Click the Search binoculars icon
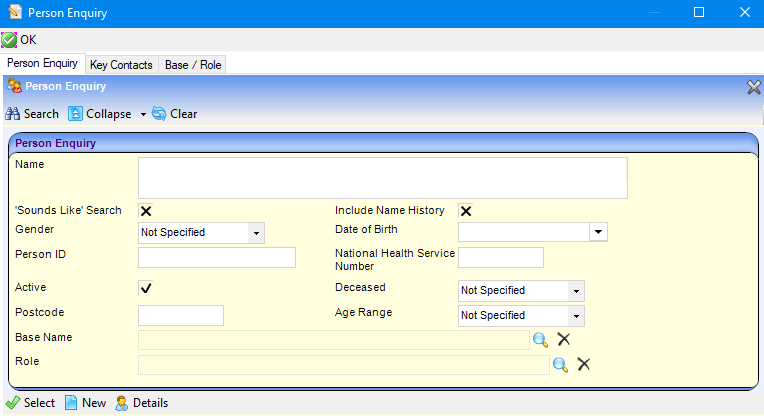This screenshot has height=416, width=764. pos(13,114)
